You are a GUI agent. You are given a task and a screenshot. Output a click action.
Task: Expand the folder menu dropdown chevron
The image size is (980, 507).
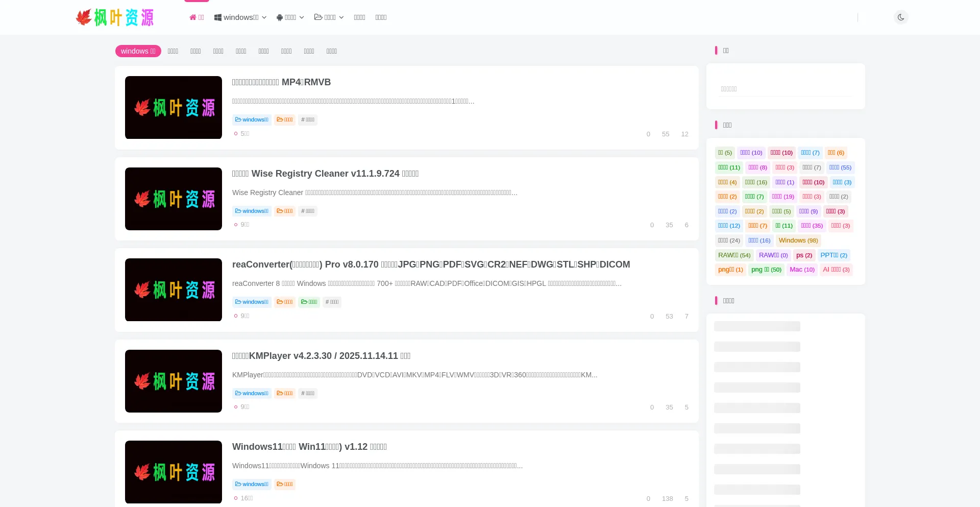(x=341, y=17)
